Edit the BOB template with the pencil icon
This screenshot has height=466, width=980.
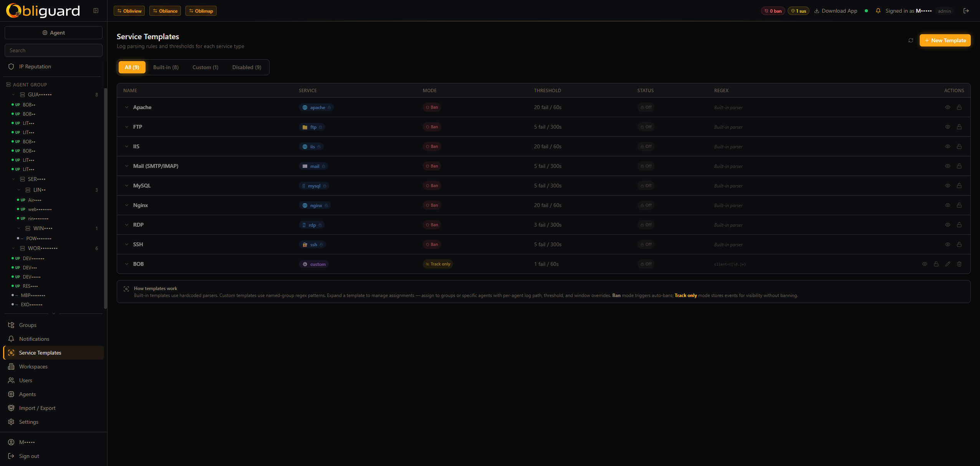click(x=947, y=264)
